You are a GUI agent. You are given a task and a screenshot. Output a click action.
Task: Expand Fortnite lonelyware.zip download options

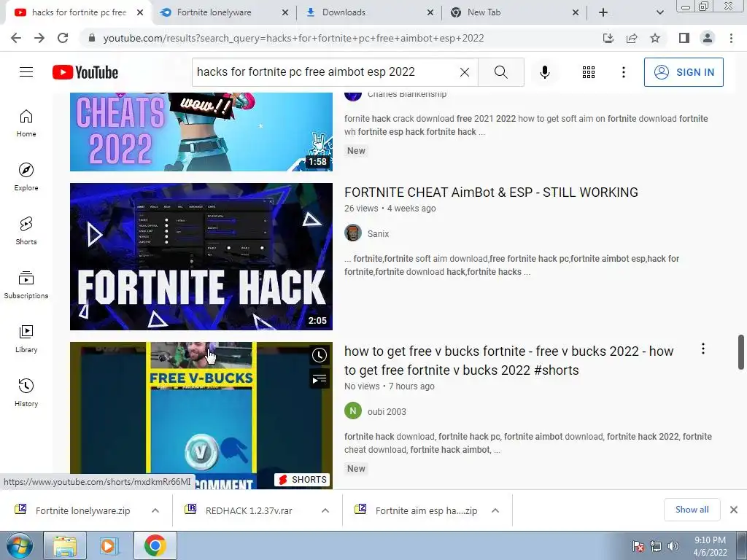[155, 510]
